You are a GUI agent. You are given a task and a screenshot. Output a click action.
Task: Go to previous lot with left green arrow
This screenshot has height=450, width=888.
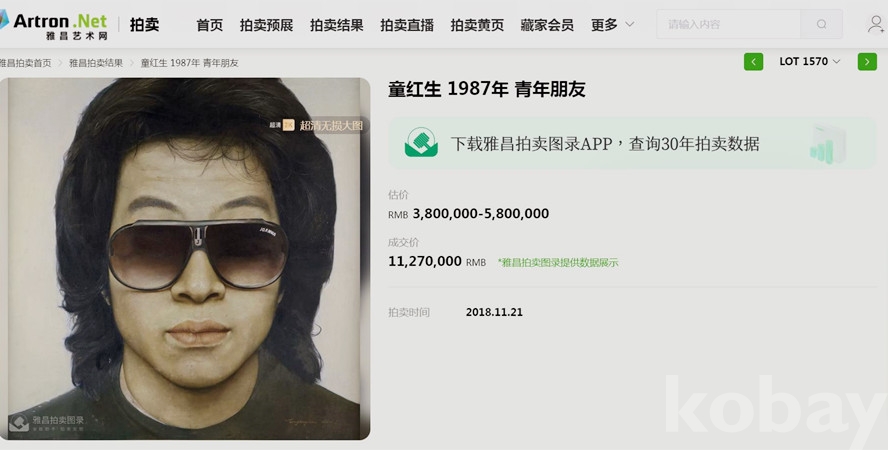pos(753,62)
